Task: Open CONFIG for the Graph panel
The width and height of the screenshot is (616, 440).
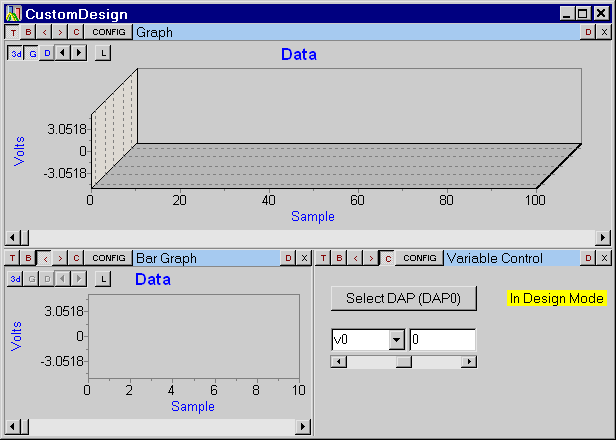Action: pyautogui.click(x=108, y=32)
